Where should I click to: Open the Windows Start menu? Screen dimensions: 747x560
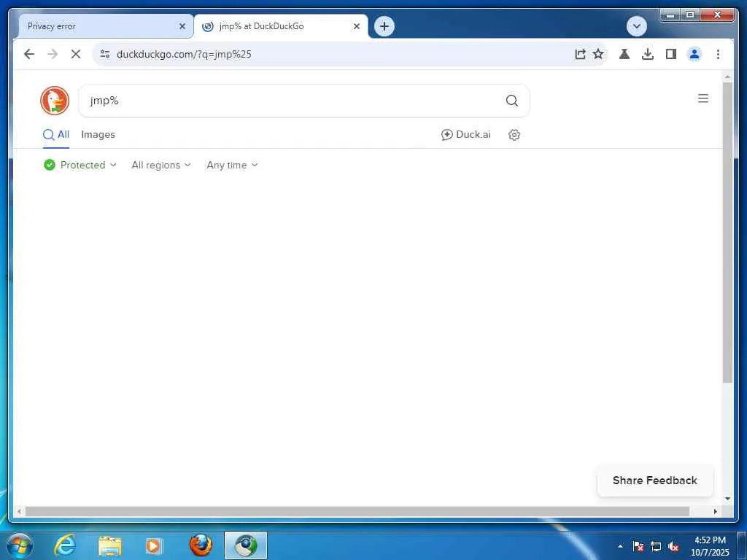pos(20,545)
